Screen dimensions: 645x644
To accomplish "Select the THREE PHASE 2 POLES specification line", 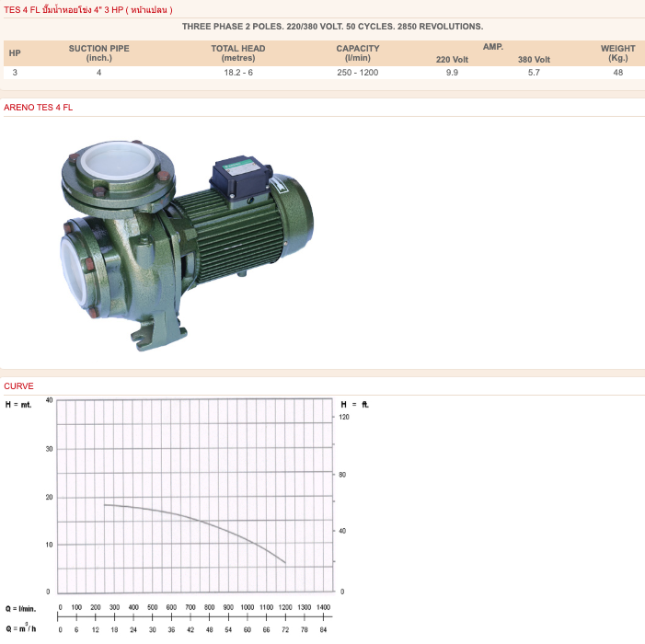I will 332,27.
